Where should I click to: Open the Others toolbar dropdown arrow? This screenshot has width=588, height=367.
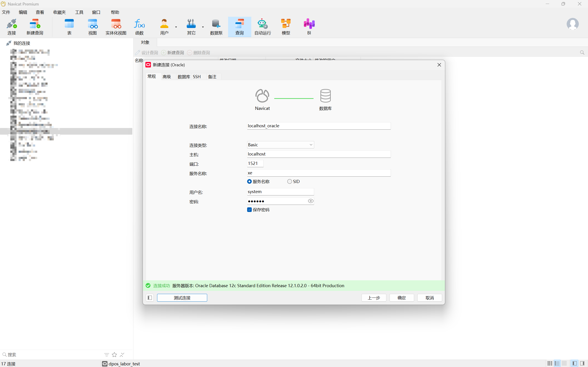tap(203, 27)
